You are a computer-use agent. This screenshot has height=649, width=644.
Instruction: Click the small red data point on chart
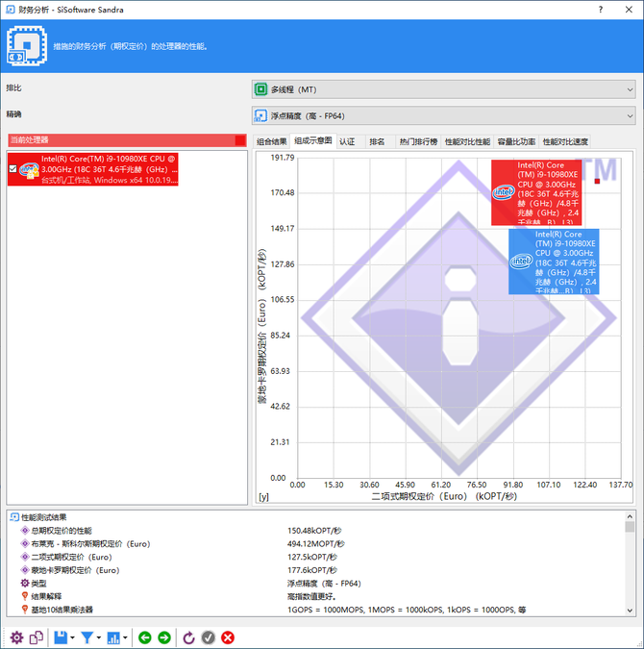tap(597, 181)
